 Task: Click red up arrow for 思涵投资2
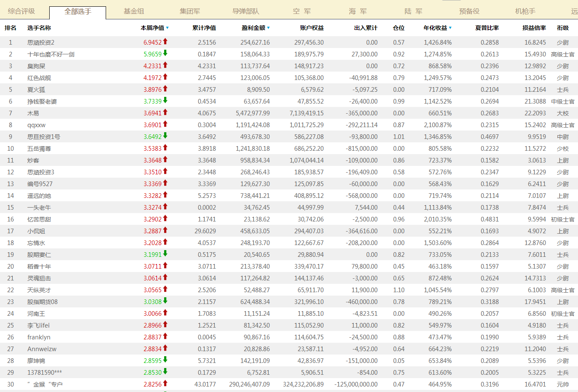(x=165, y=41)
